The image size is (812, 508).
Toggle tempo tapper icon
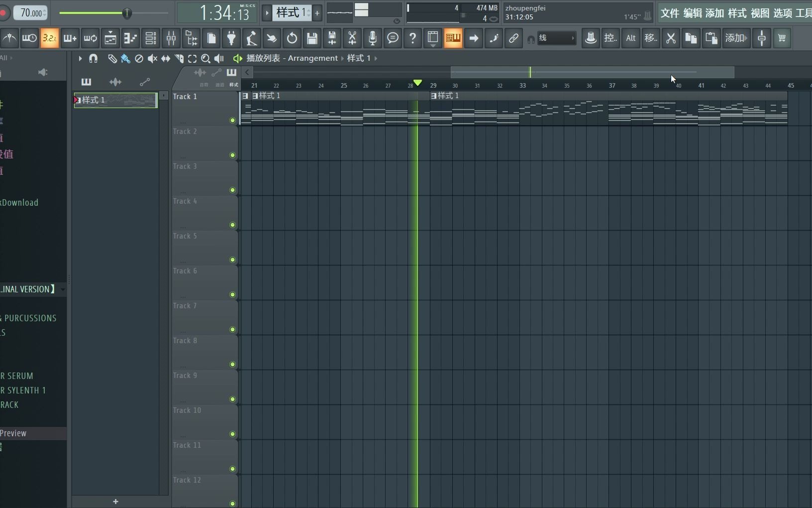pos(252,38)
